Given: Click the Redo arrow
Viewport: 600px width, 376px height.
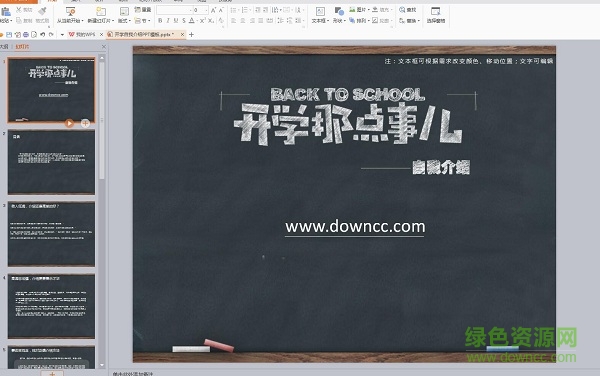Looking at the screenshot, I should tap(51, 34).
